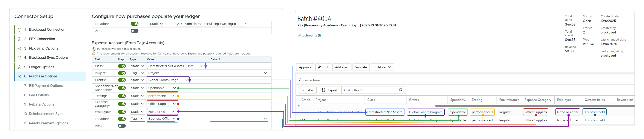Image resolution: width=644 pixels, height=139 pixels.
Task: Click Add alert button
Action: (342, 67)
